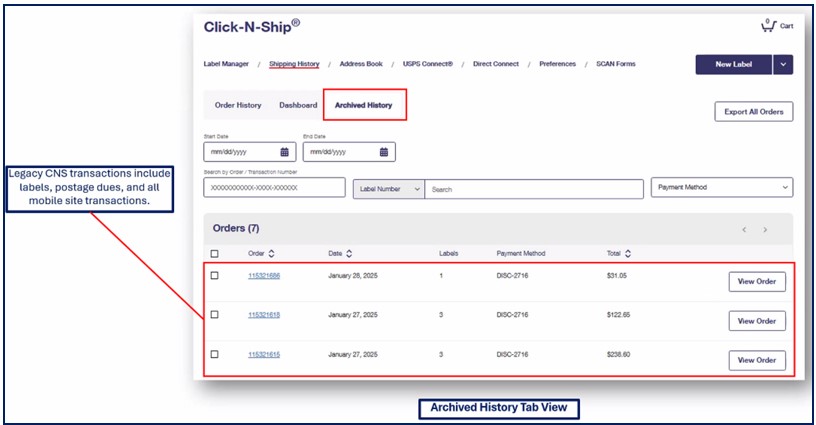Check the box for order 115321615

click(x=214, y=354)
